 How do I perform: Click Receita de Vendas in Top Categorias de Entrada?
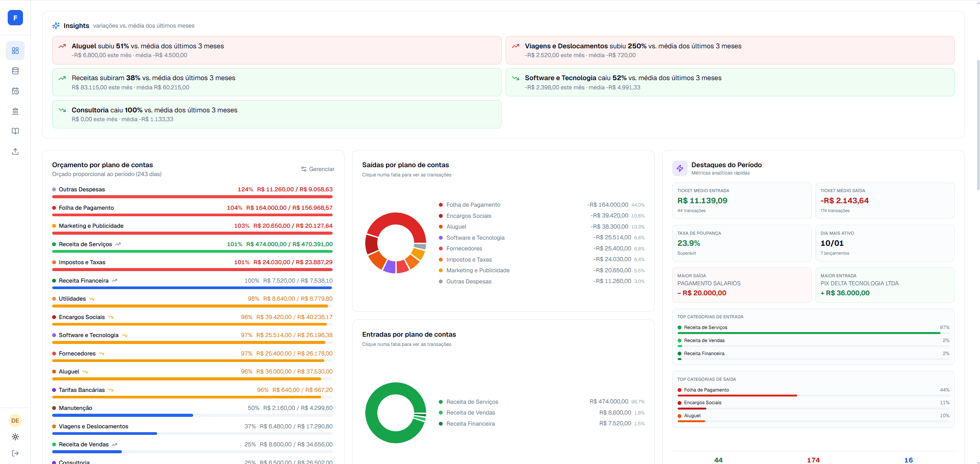pos(704,341)
